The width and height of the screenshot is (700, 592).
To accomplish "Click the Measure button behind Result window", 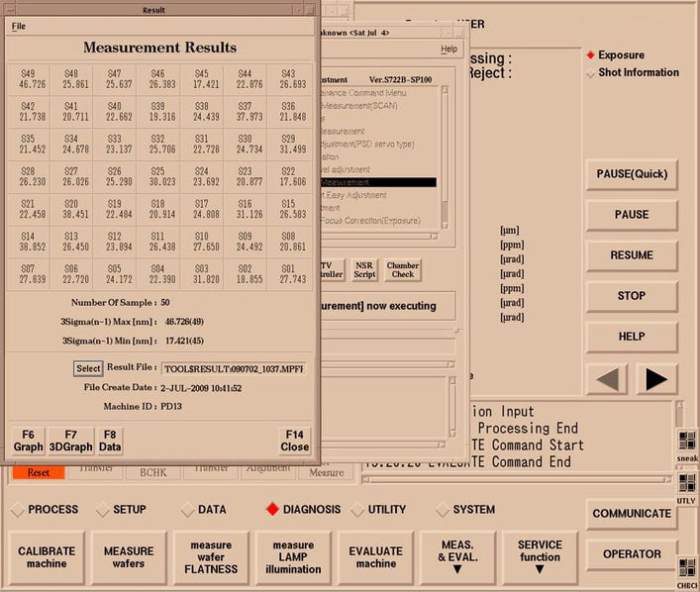I will pos(327,472).
